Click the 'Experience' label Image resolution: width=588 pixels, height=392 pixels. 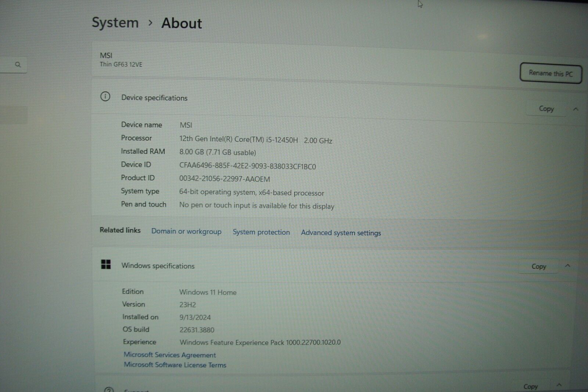click(140, 342)
